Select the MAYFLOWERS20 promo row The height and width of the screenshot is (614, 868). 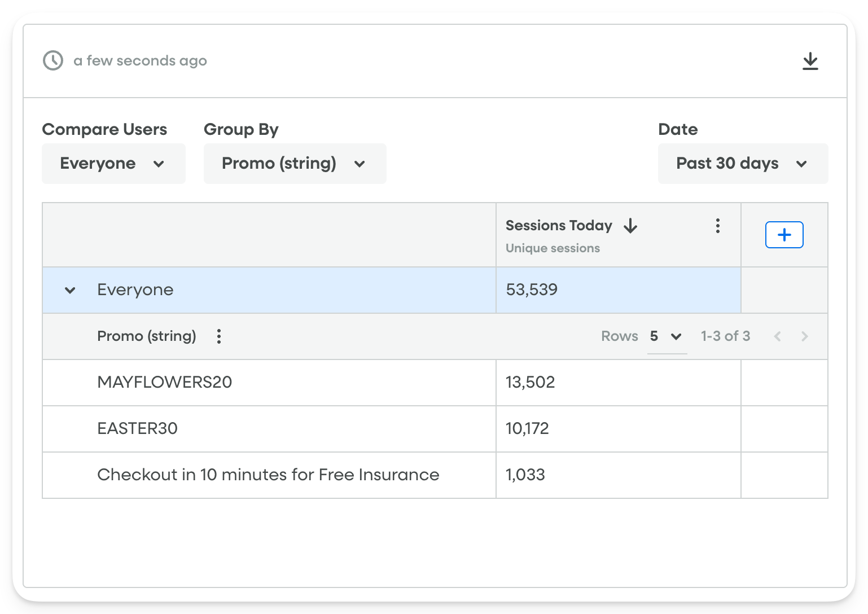pyautogui.click(x=165, y=383)
